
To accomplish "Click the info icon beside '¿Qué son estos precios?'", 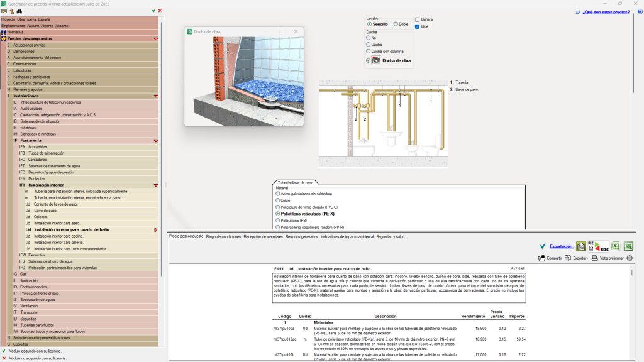I will point(577,12).
